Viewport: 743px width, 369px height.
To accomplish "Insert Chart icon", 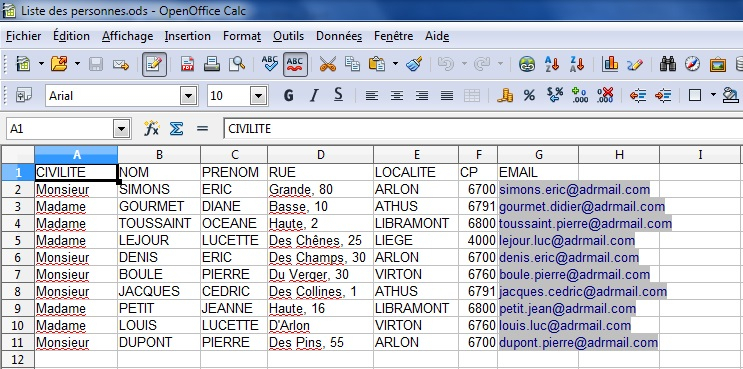I will point(610,64).
